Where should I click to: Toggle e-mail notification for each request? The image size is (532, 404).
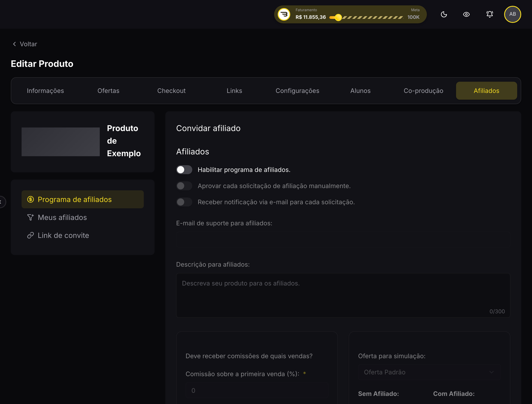pos(184,202)
